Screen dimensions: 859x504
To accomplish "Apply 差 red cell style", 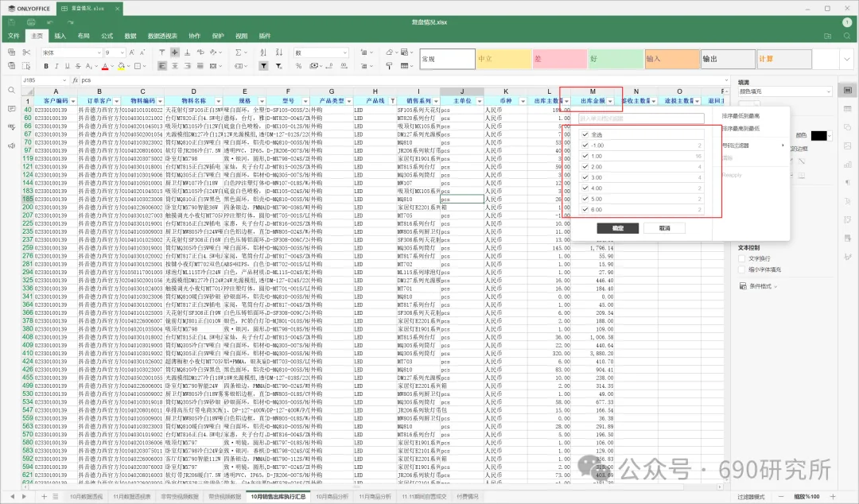I will (x=560, y=59).
